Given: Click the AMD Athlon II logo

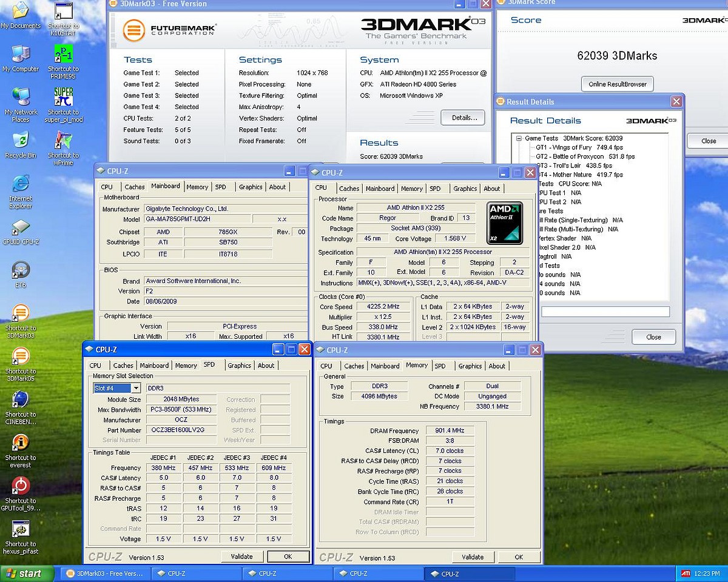Looking at the screenshot, I should tap(505, 223).
